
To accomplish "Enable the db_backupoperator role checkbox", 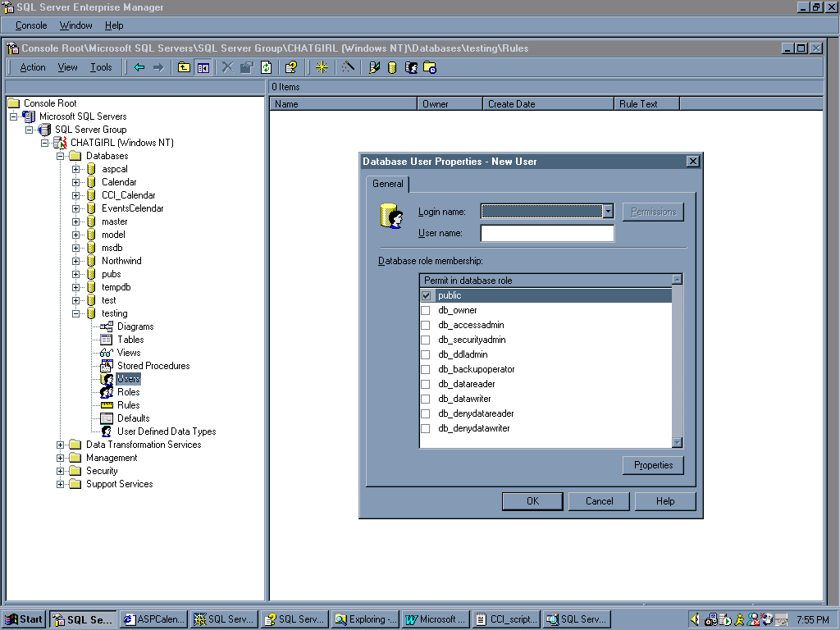I will pos(426,369).
